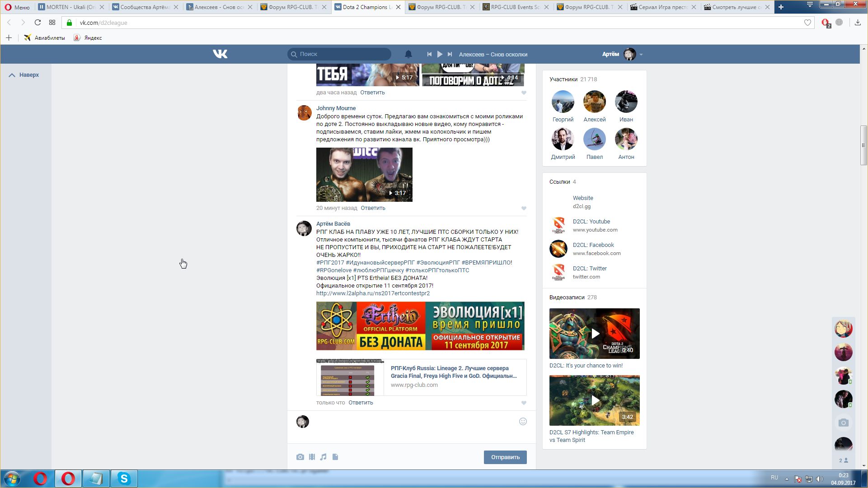The image size is (868, 488).
Task: Add page to bookmarks heart icon
Action: coord(807,23)
